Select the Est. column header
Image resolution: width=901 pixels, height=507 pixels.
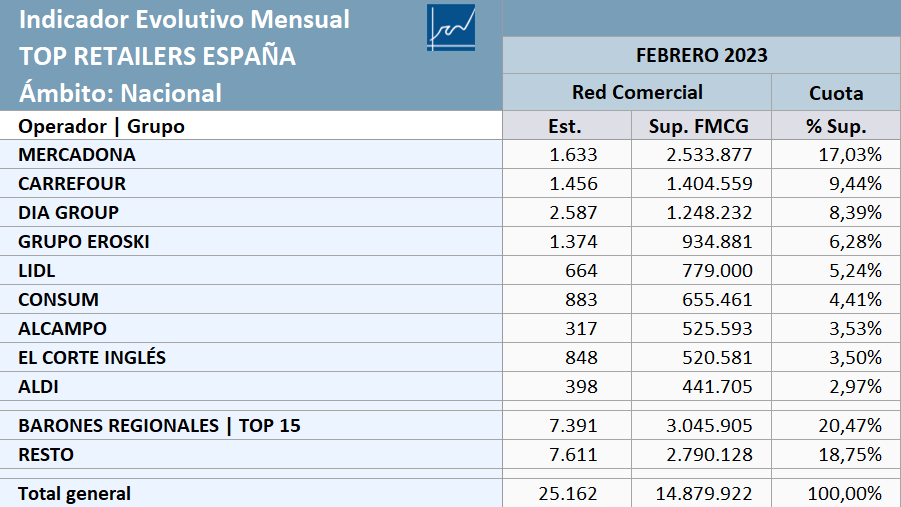[x=567, y=125]
